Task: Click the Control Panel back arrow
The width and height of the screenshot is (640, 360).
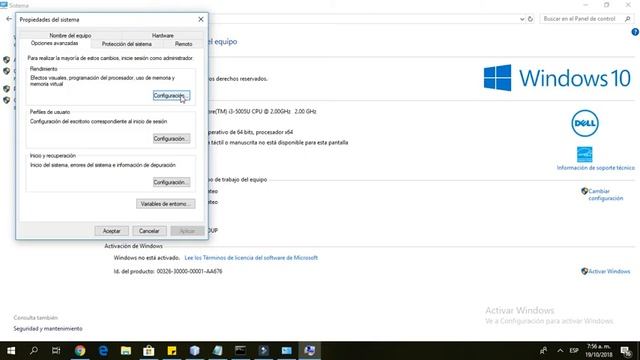Action: [x=9, y=19]
